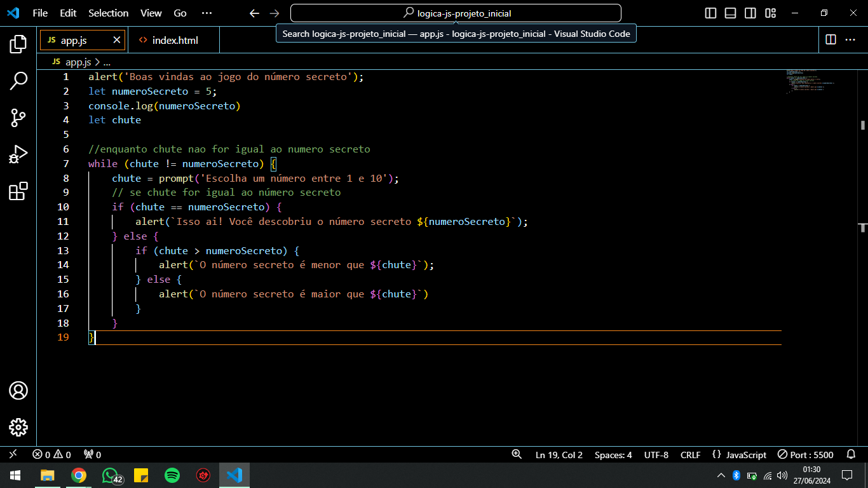Open the Accounts menu icon
The width and height of the screenshot is (868, 488).
click(18, 390)
